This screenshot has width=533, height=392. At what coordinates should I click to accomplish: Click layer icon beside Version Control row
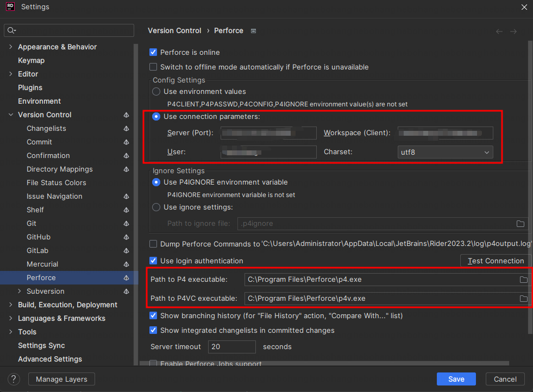pos(127,115)
